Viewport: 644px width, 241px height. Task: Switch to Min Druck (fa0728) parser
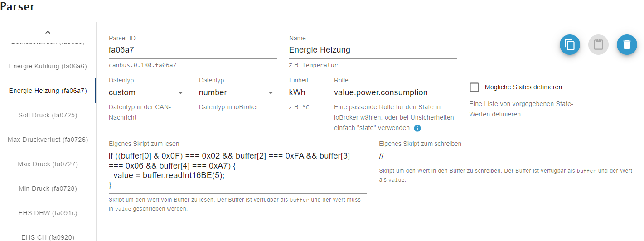(x=48, y=188)
